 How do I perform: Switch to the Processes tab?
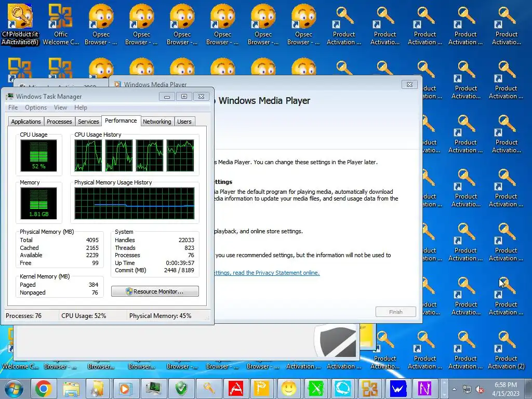(x=59, y=122)
